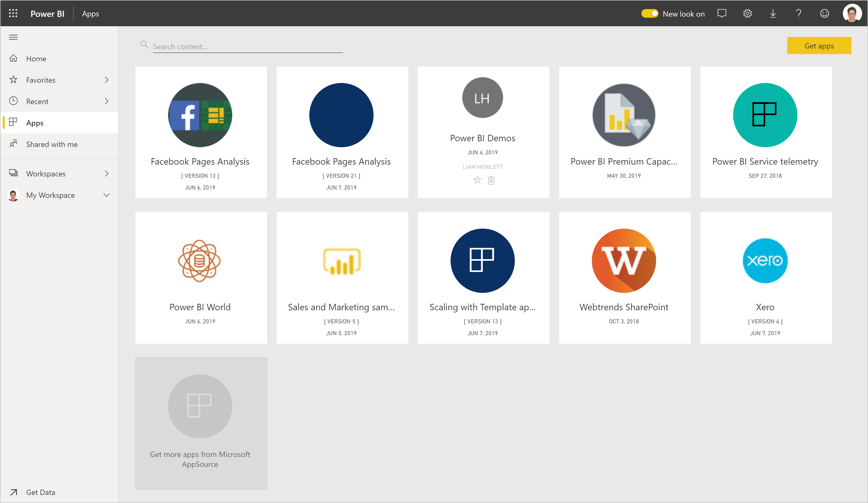Click the Get apps button
This screenshot has height=503, width=868.
[819, 46]
